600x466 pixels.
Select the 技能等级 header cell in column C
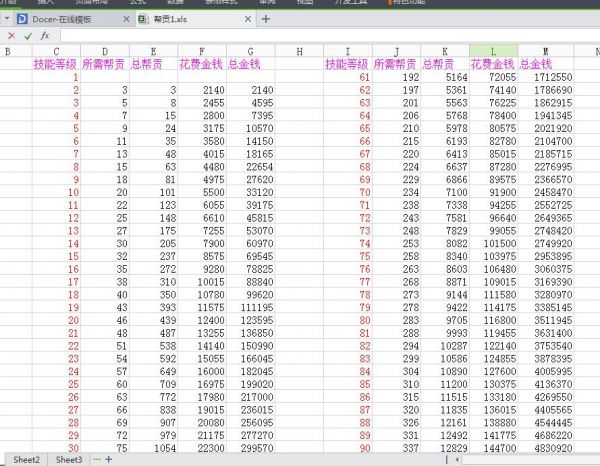tap(56, 64)
